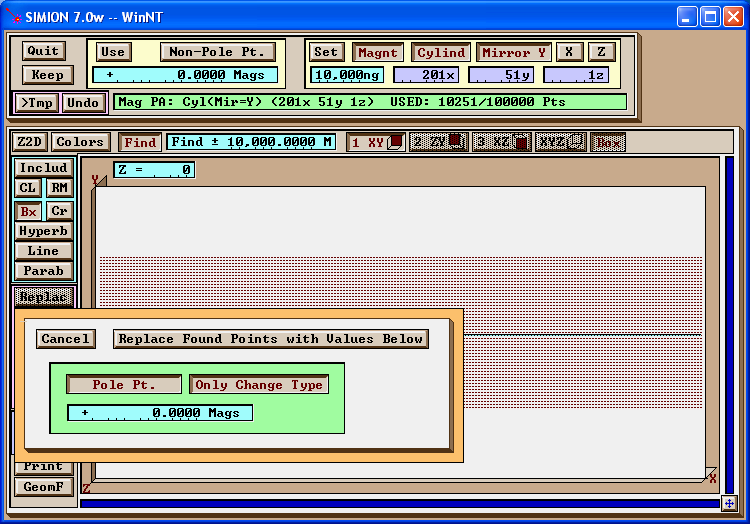The image size is (750, 524).
Task: Click the Mag PA status line
Action: pyautogui.click(x=370, y=102)
